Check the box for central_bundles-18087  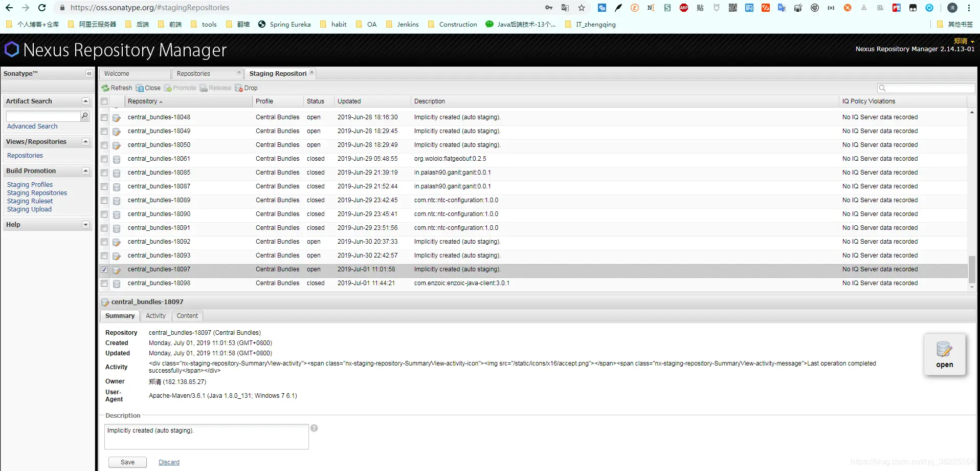pyautogui.click(x=104, y=187)
